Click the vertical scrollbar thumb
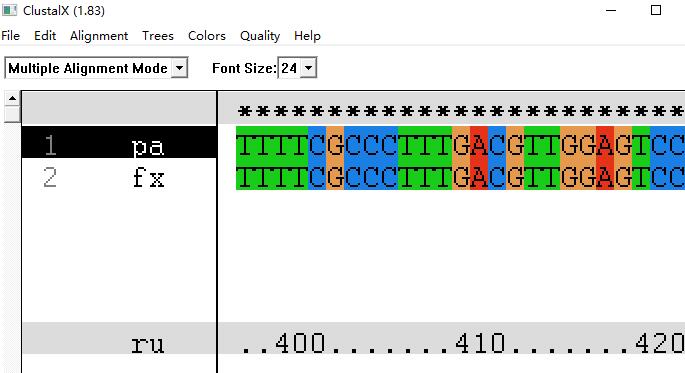 coord(12,114)
